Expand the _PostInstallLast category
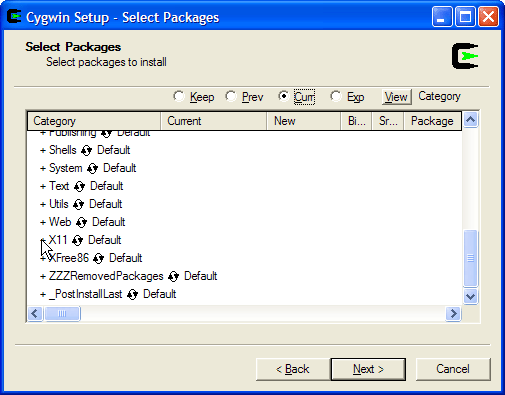 pyautogui.click(x=43, y=295)
